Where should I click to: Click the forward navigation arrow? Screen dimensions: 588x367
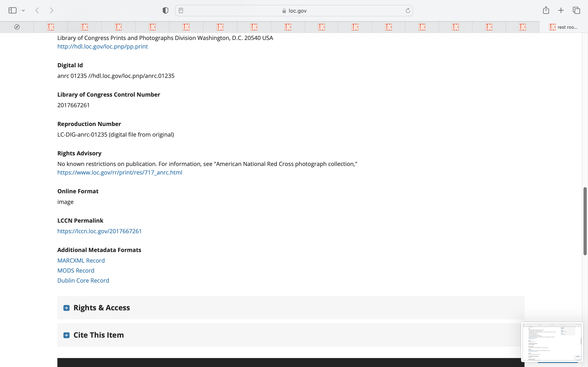pyautogui.click(x=51, y=10)
